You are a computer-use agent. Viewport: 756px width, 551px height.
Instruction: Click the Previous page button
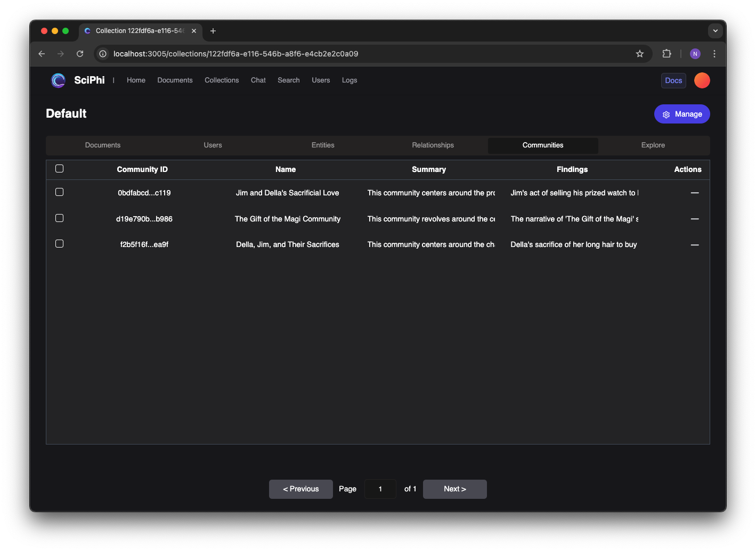pyautogui.click(x=301, y=489)
